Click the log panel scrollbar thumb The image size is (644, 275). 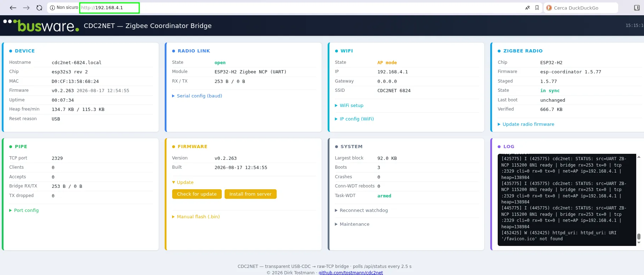click(639, 236)
